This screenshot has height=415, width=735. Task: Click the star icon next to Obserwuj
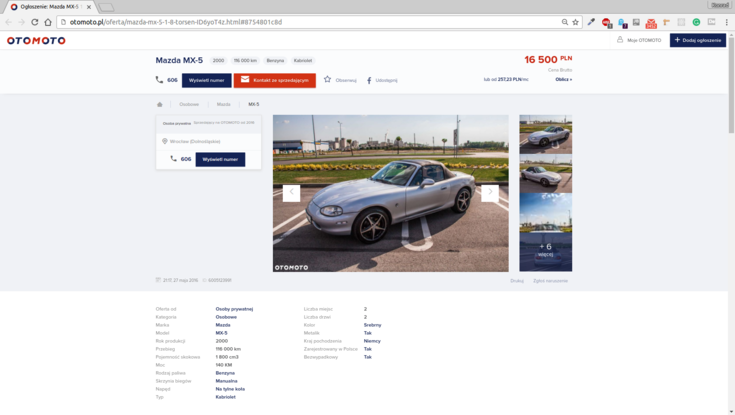click(x=327, y=79)
